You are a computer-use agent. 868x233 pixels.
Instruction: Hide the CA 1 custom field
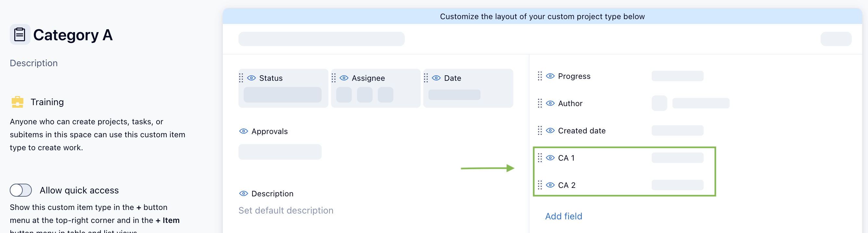click(550, 158)
